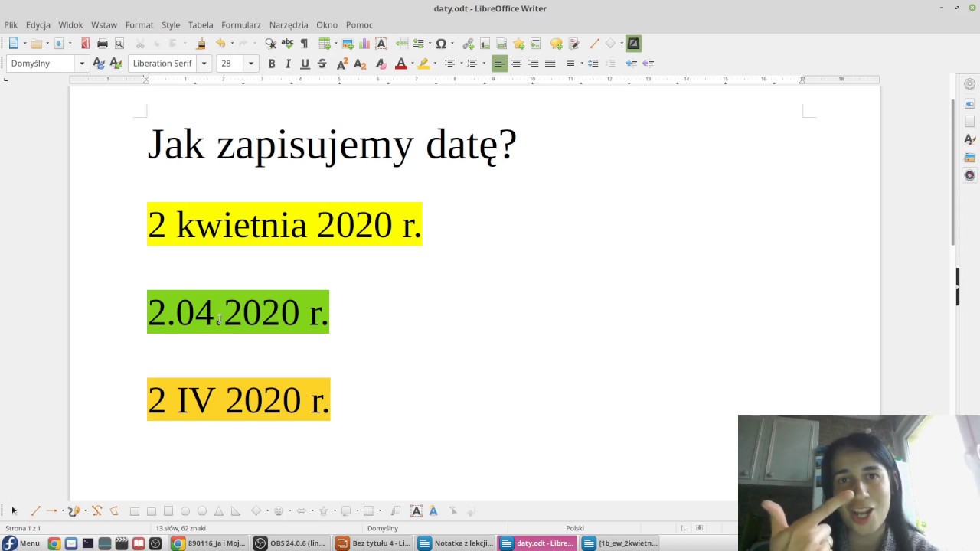Export directly as PDF icon
980x551 pixels.
[x=86, y=44]
